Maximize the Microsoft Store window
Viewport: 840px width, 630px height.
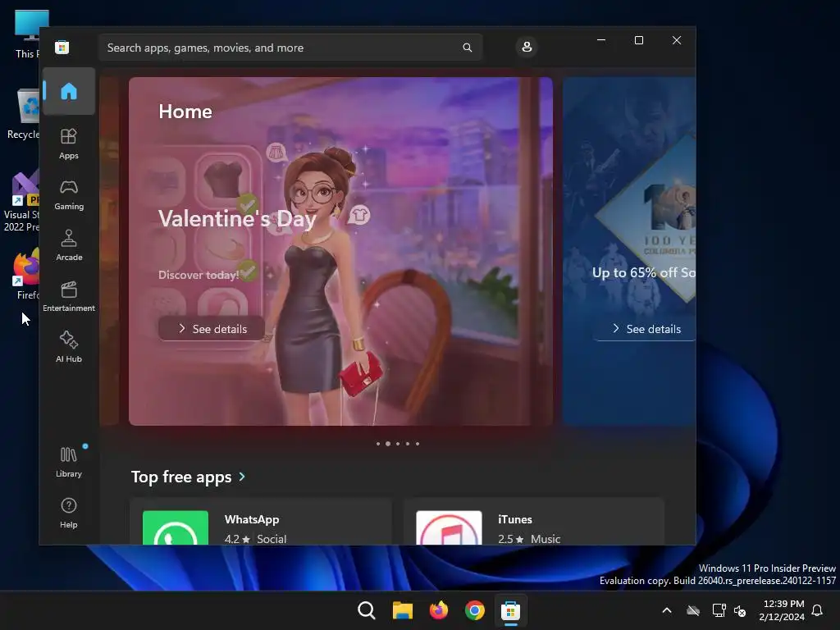tap(638, 40)
